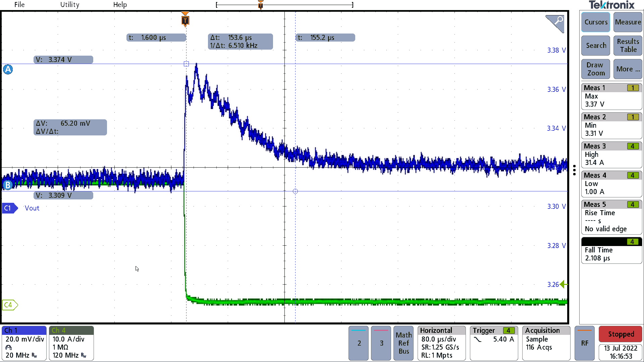Click the Tektronix logo

pyautogui.click(x=612, y=5)
